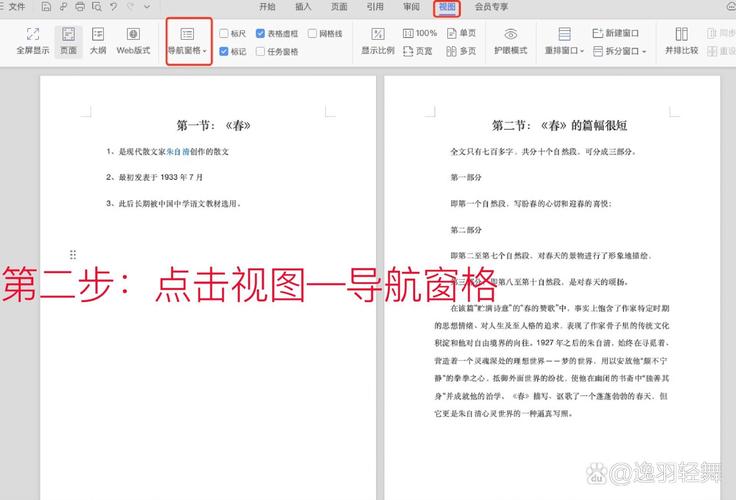
Task: Switch to Web版式 layout view
Action: click(133, 41)
